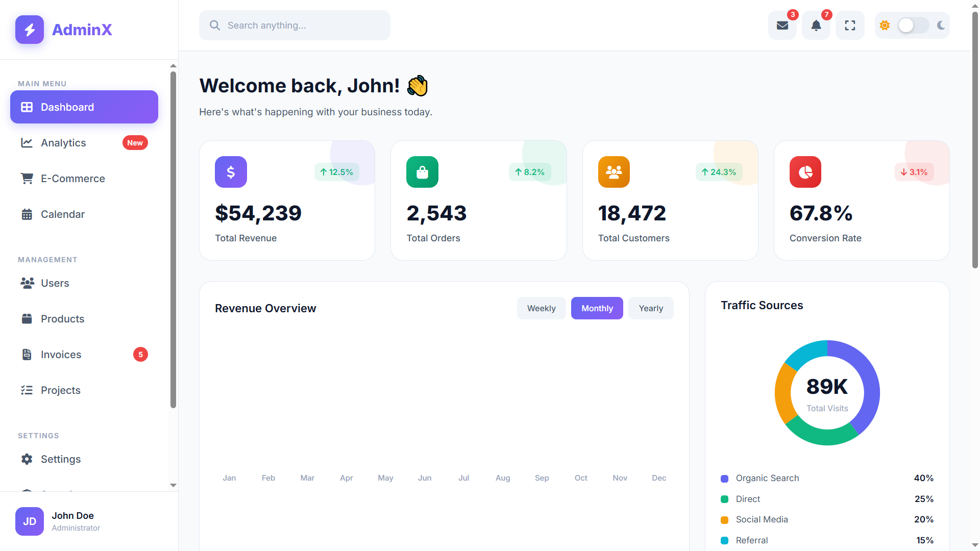Click the 8.2% orders change badge

pyautogui.click(x=530, y=172)
